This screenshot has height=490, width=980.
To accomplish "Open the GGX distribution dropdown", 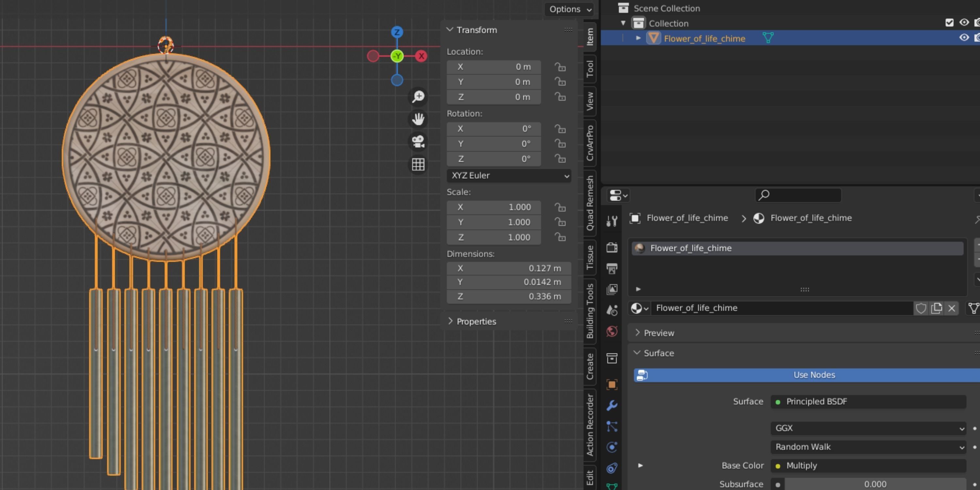I will coord(868,428).
